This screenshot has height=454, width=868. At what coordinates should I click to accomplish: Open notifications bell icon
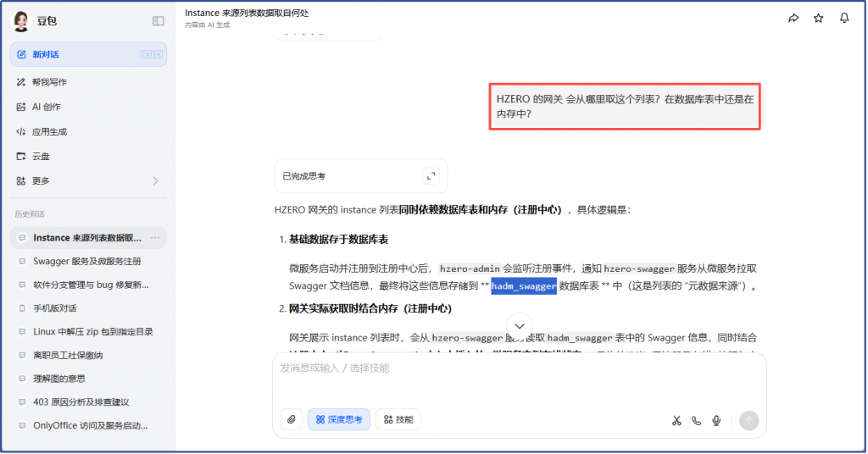844,18
